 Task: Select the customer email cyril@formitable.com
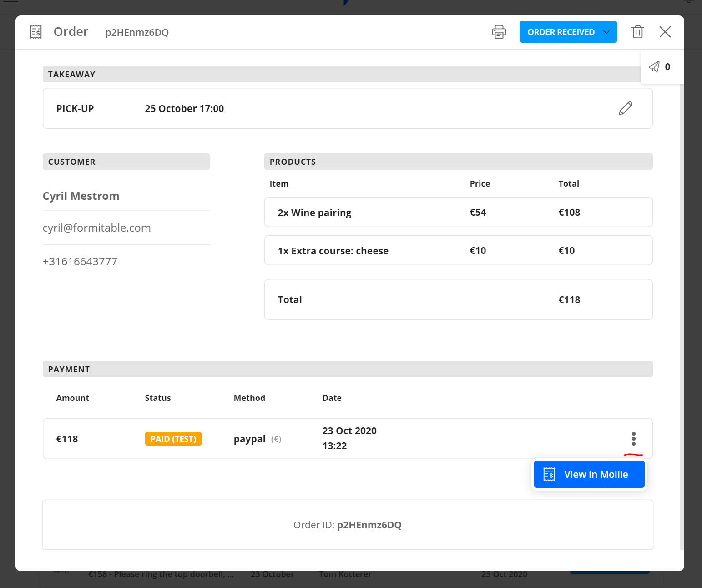tap(96, 228)
